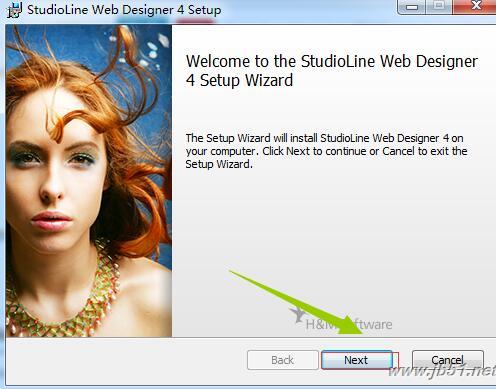Click the paragraph starting 'The Setup Wizard will install'
The width and height of the screenshot is (496, 389).
pos(326,151)
